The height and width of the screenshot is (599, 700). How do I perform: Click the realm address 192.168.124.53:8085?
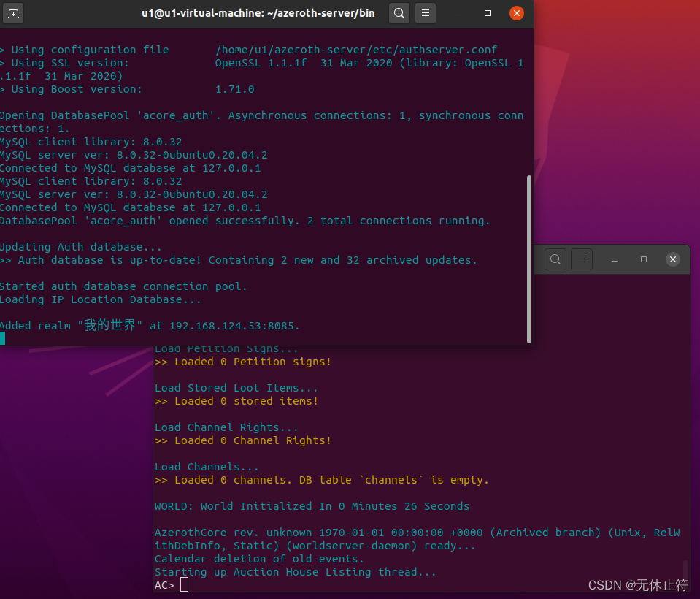(232, 326)
